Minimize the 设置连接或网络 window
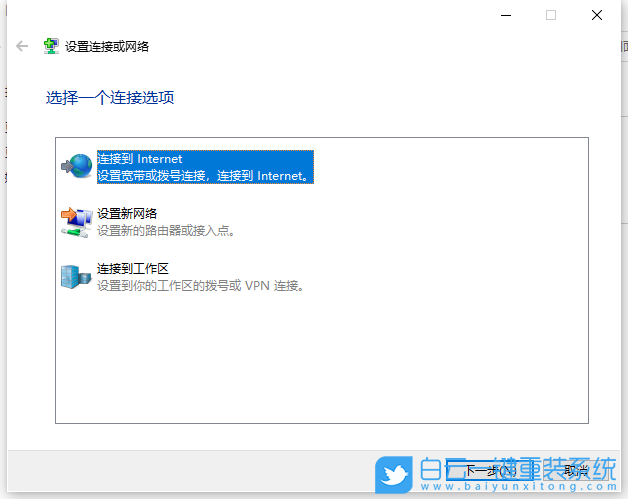Image resolution: width=628 pixels, height=499 pixels. pos(506,15)
